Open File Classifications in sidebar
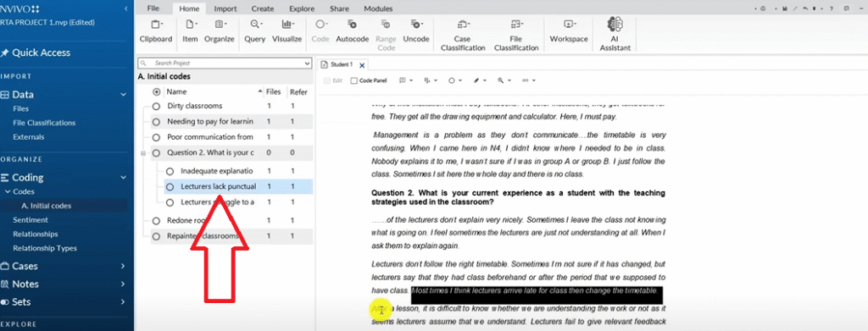This screenshot has width=868, height=331. 44,123
